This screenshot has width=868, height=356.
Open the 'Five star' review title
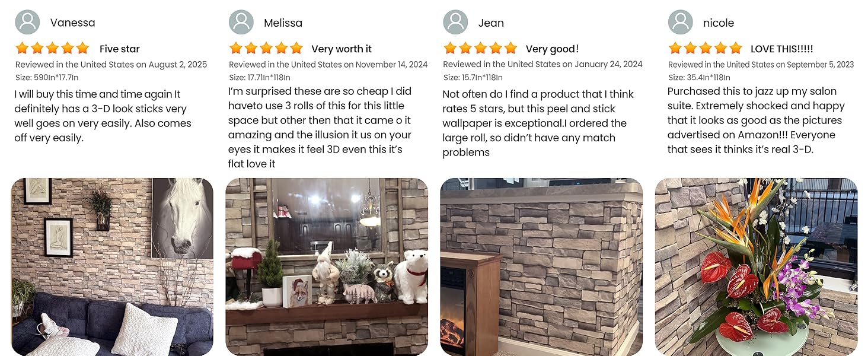click(x=120, y=49)
